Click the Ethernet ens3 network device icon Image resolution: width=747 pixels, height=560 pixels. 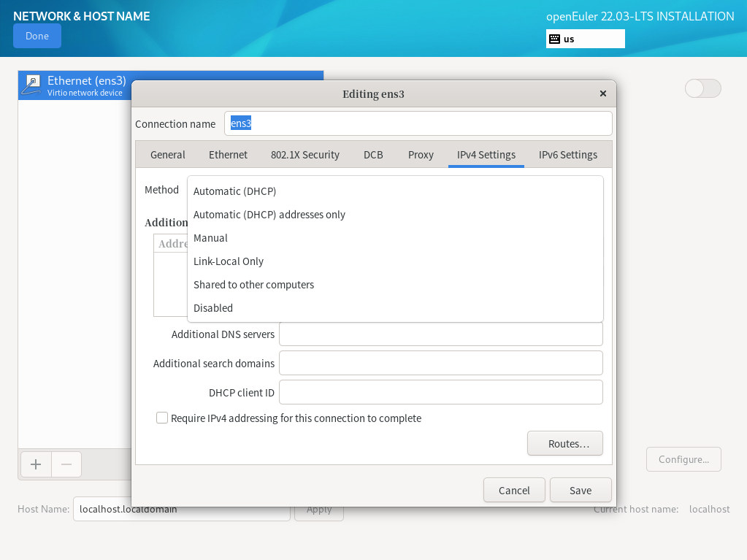[x=32, y=85]
